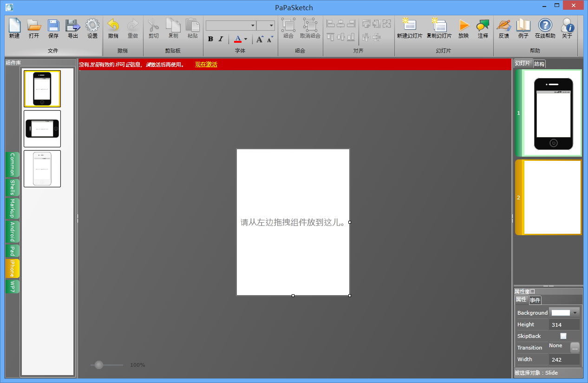Click same size icon

pyautogui.click(x=387, y=23)
